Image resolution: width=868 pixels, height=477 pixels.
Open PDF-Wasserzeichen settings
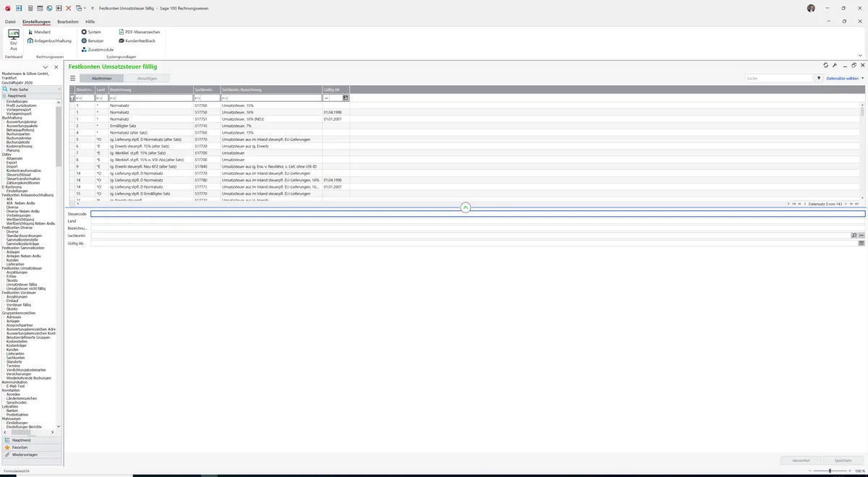(139, 33)
